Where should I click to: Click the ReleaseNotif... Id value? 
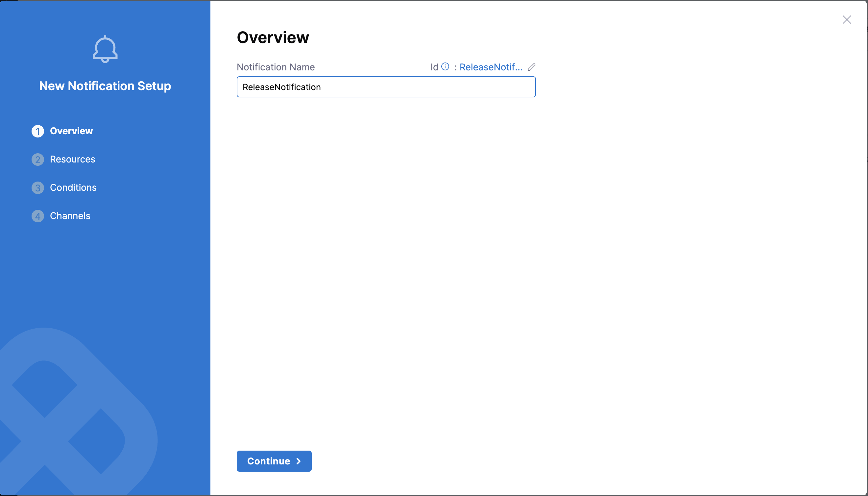491,67
